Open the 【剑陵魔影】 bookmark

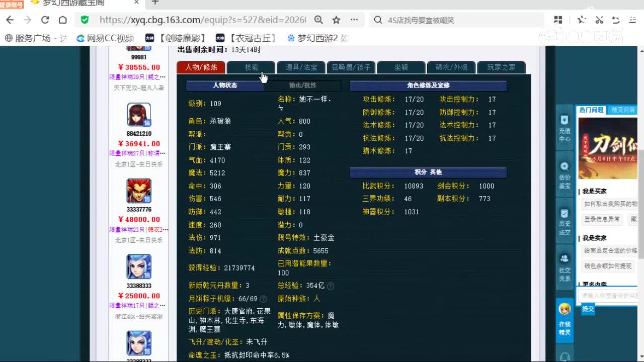click(x=176, y=38)
